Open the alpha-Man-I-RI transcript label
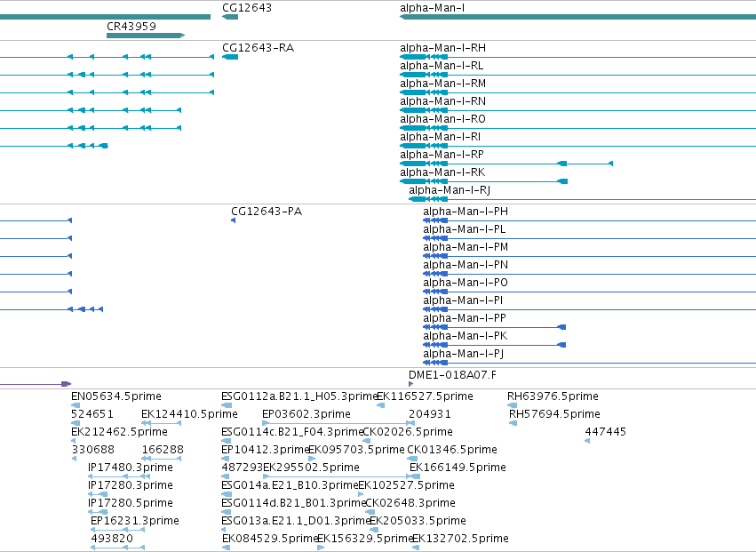The height and width of the screenshot is (552, 756). tap(441, 137)
